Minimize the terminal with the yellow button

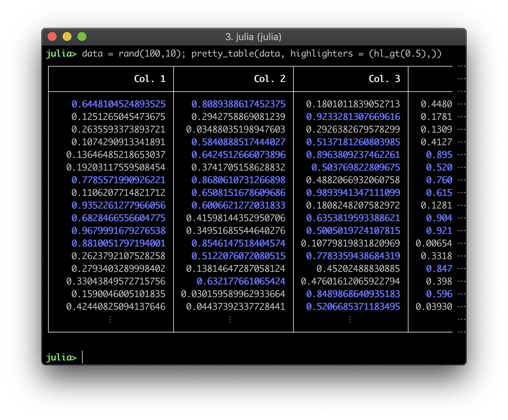point(67,36)
